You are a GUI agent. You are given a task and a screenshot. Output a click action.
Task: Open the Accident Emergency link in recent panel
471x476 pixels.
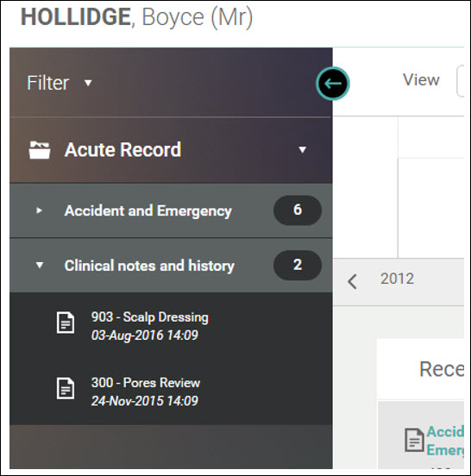(445, 441)
